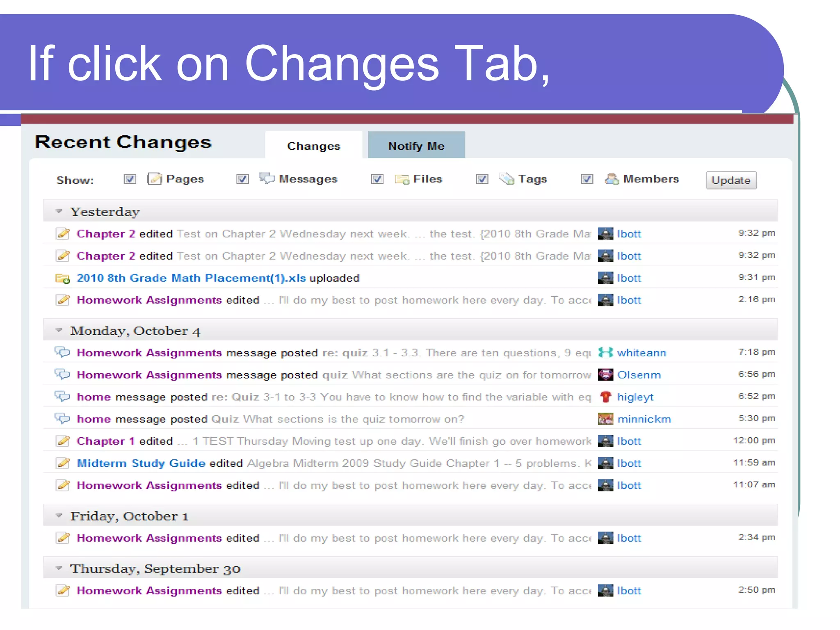Open 2010 8th Grade Math Placement(1).xls file link
This screenshot has width=840, height=630.
click(191, 278)
